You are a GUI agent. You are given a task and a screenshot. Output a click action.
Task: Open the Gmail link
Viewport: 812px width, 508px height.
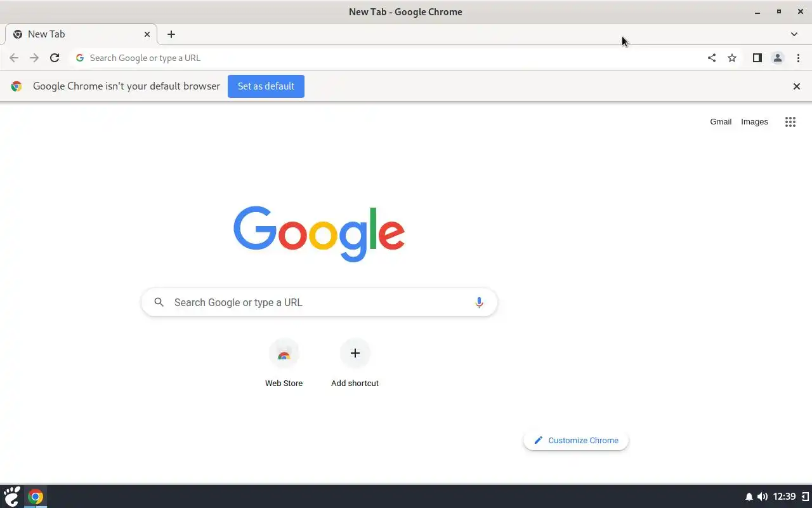click(721, 122)
